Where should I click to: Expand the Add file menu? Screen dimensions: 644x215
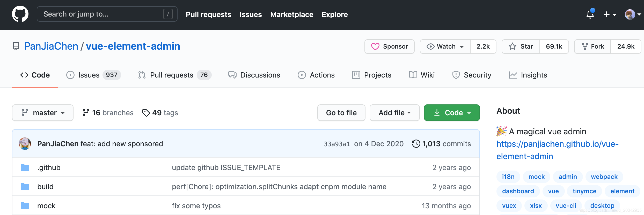(x=394, y=113)
